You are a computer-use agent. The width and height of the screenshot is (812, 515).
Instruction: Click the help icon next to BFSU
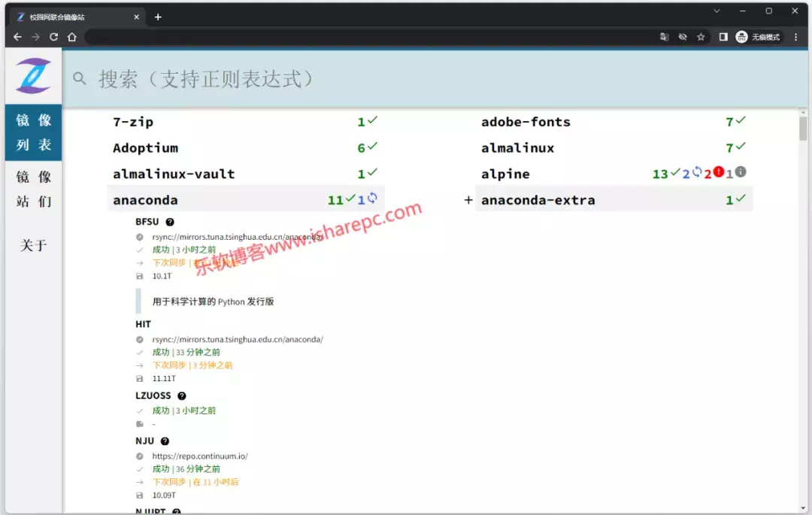click(x=170, y=222)
